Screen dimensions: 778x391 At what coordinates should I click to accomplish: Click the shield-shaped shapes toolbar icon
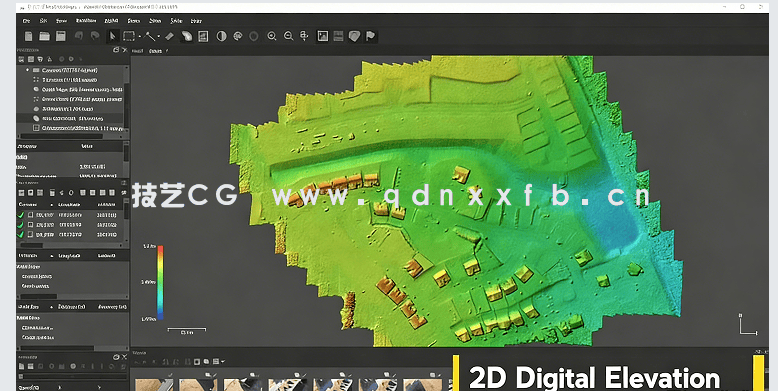coord(354,36)
